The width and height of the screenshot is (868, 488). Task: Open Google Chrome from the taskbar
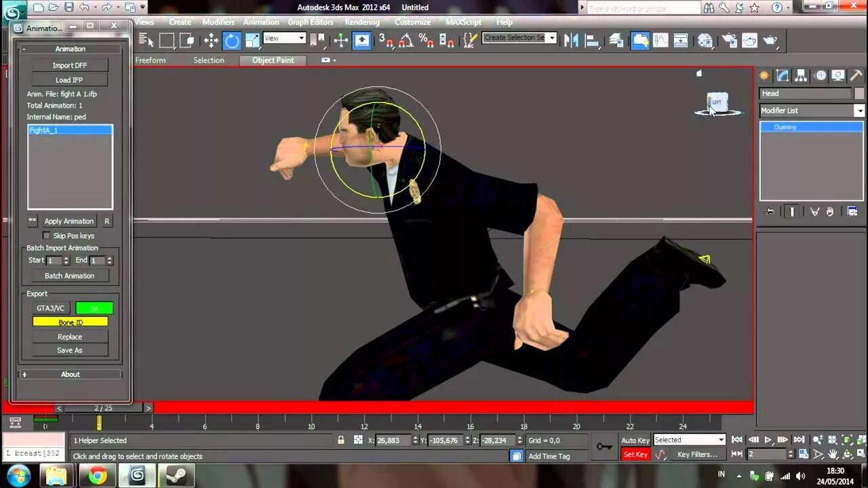97,476
